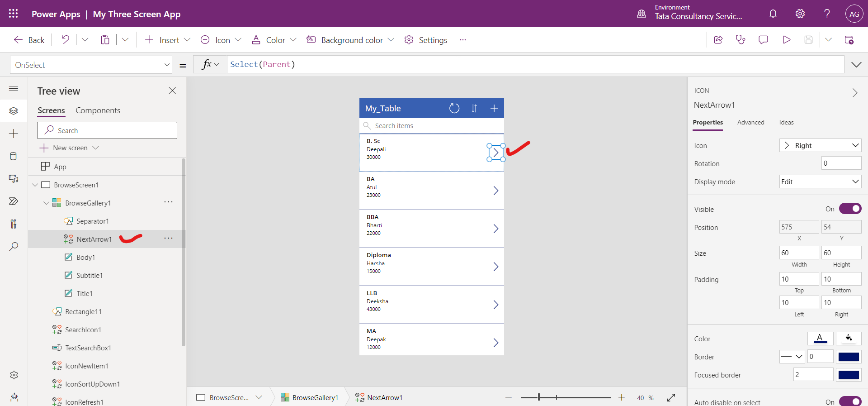
Task: Toggle the Auto disable on select switch
Action: tap(850, 401)
